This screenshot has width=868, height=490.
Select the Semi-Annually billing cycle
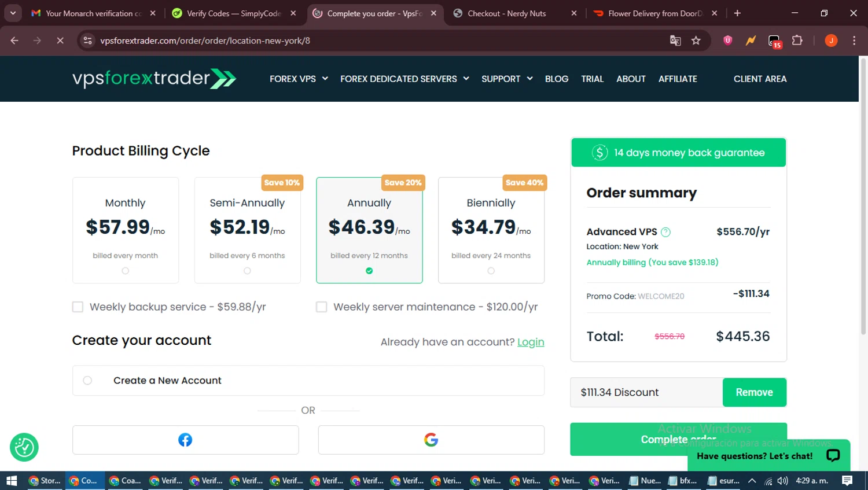pos(247,230)
